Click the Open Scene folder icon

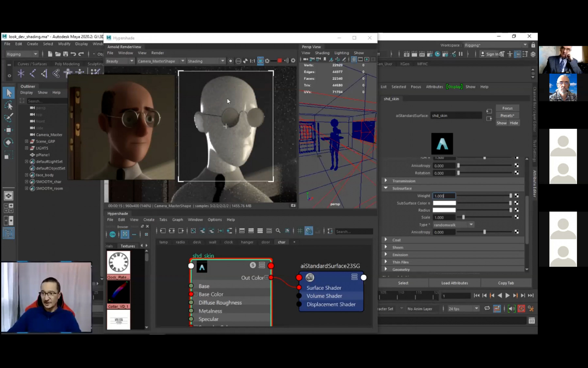(58, 54)
